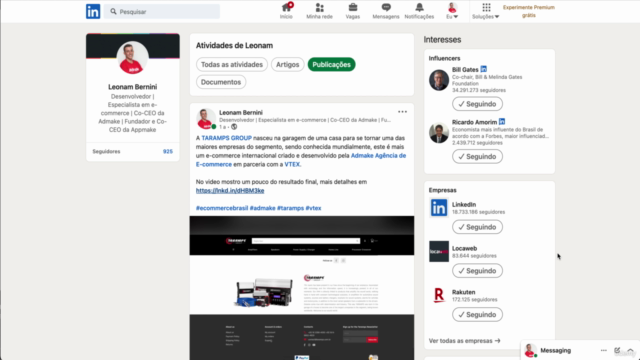
Task: Open Locaweb company name
Action: pos(464,248)
